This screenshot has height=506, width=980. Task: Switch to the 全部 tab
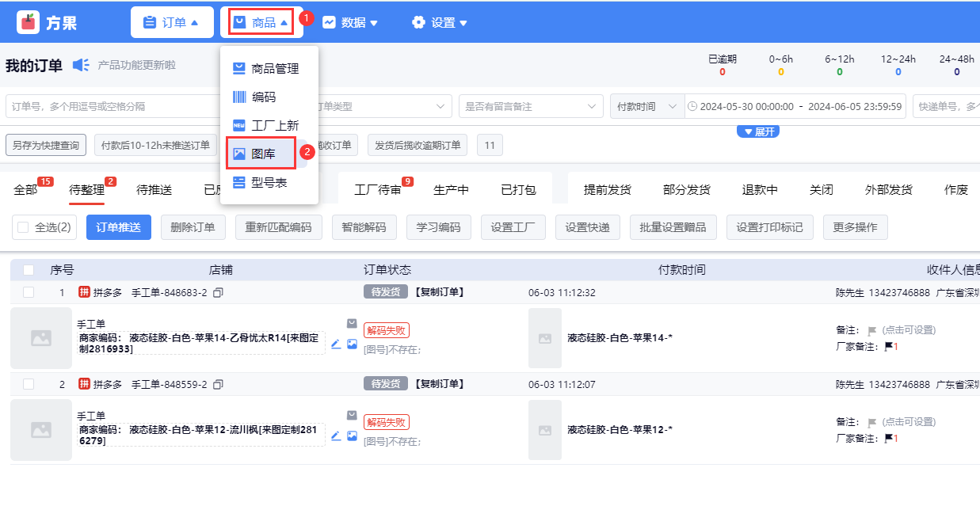tap(25, 190)
